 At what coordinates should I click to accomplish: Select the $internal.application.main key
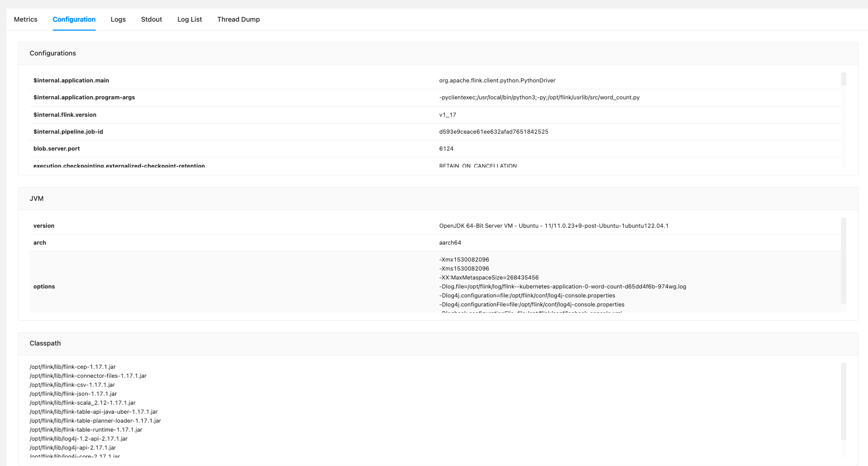coord(71,80)
